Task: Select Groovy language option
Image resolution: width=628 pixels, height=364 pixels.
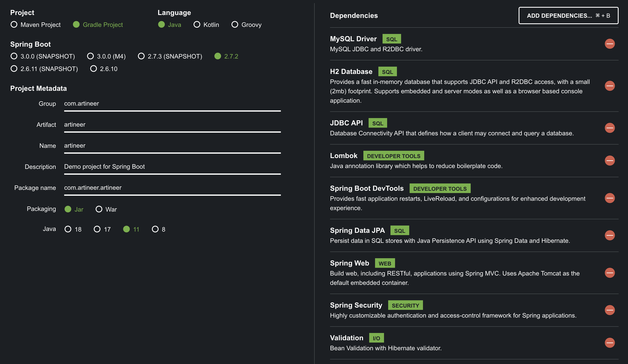Action: tap(235, 24)
